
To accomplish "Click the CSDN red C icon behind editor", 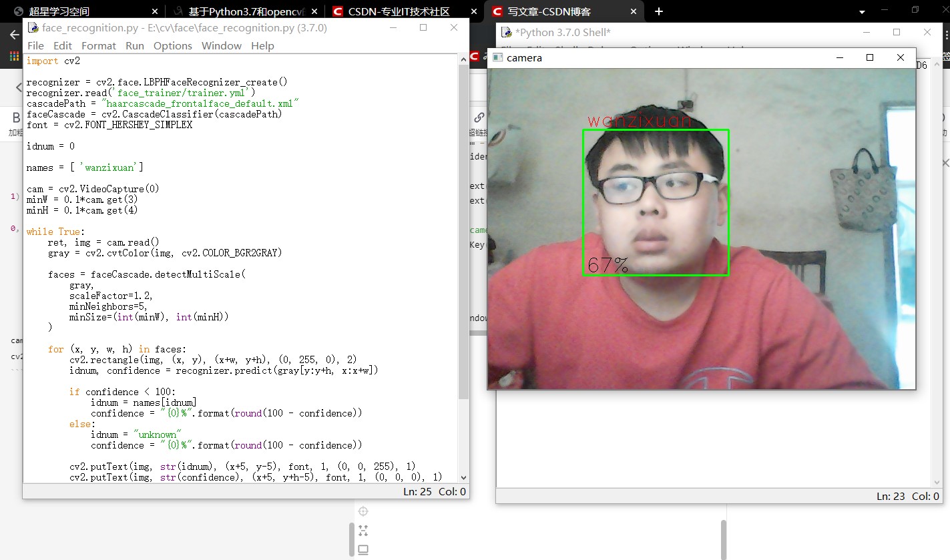I will (x=474, y=57).
